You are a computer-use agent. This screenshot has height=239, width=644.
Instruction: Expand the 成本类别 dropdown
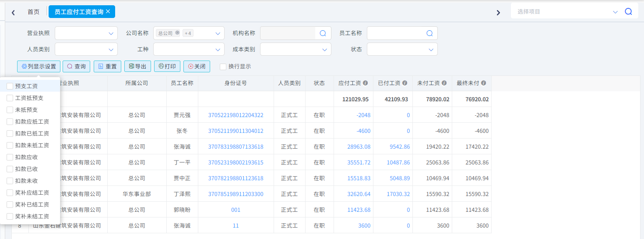(296, 50)
